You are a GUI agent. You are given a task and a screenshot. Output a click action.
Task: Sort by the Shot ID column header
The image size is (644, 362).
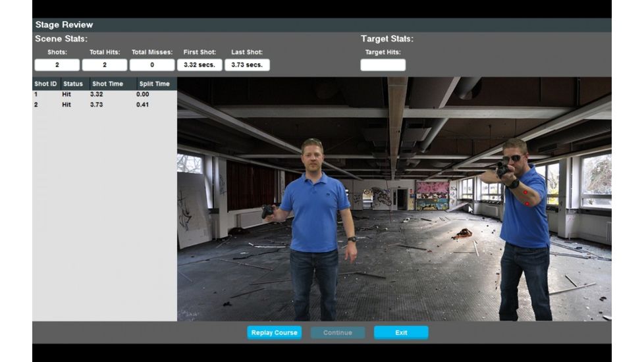[46, 84]
